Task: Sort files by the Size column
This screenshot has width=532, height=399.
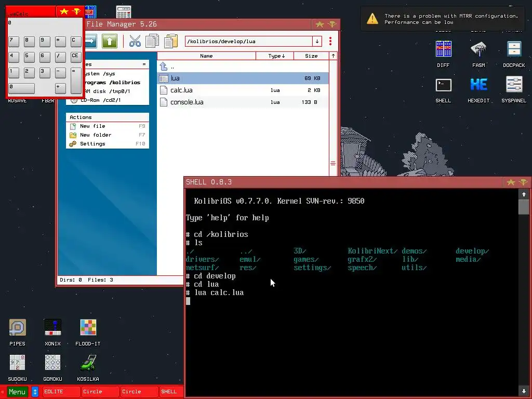Action: [311, 56]
